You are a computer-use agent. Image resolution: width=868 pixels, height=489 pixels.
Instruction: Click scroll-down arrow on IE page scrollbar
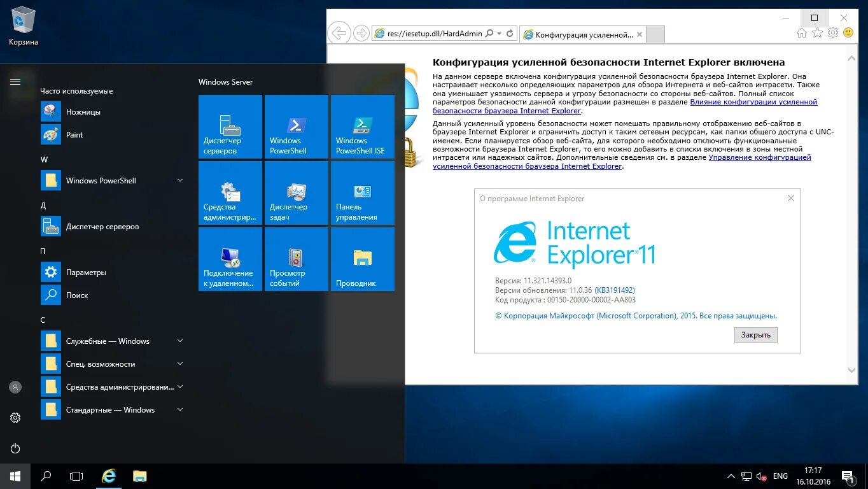(x=852, y=370)
